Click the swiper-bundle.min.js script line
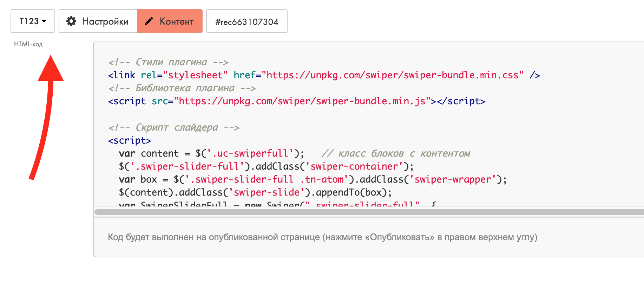Screen dimensions: 644x283 pyautogui.click(x=297, y=101)
